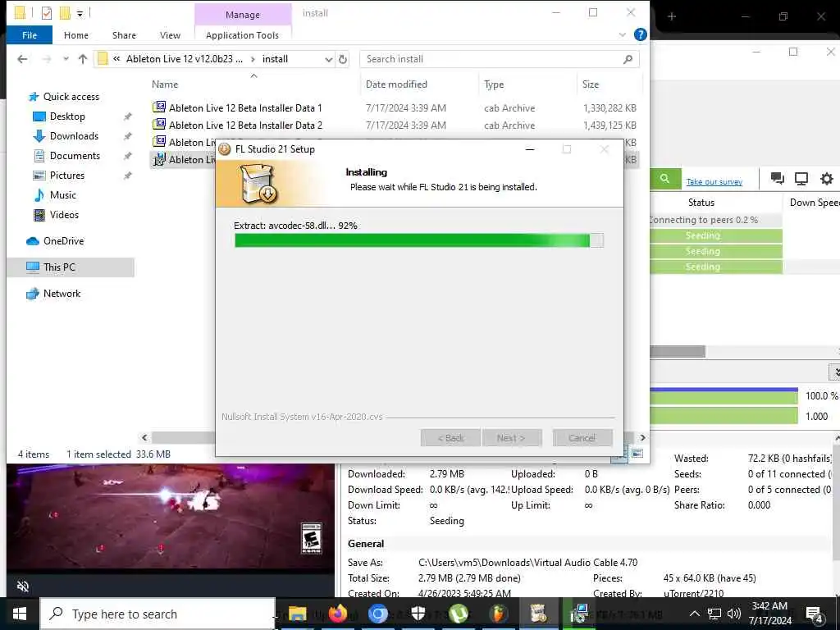Click the magnifier icon in Search install box
Image resolution: width=840 pixels, height=630 pixels.
(628, 59)
